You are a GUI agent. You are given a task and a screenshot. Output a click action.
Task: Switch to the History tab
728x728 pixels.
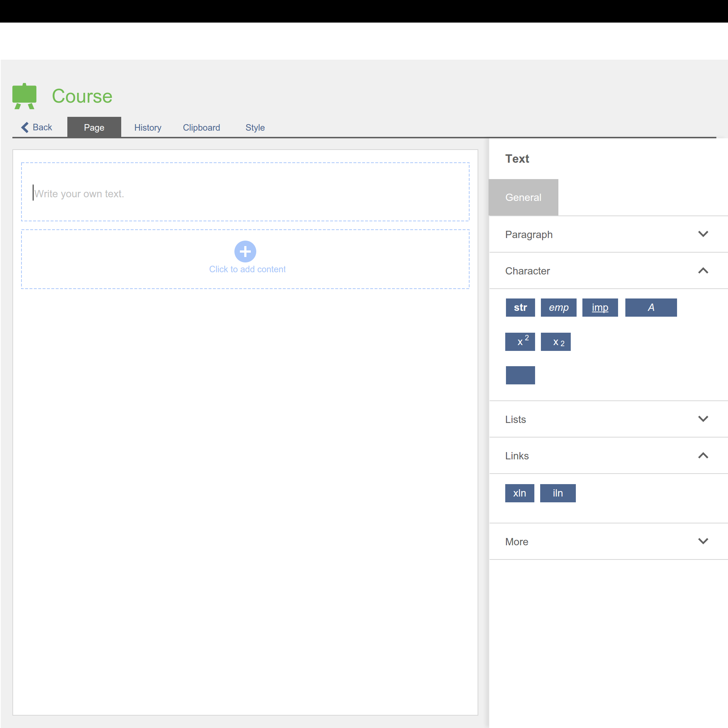[x=148, y=127]
